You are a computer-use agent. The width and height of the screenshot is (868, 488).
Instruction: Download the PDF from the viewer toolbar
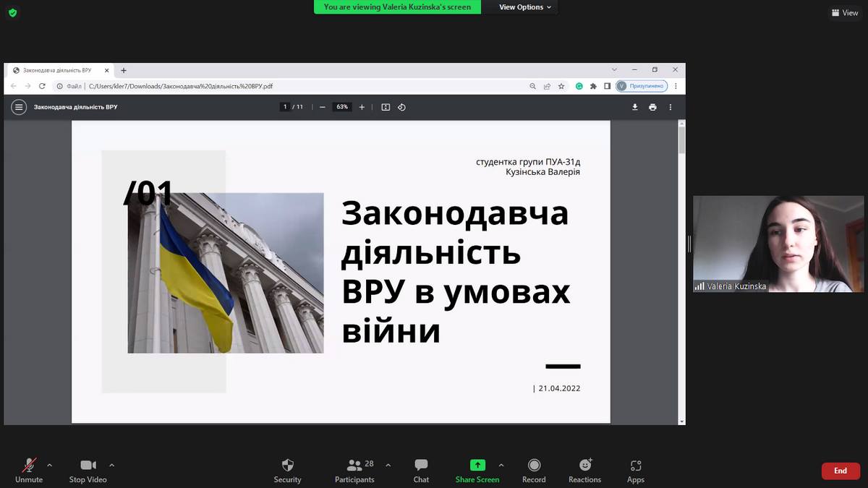635,107
